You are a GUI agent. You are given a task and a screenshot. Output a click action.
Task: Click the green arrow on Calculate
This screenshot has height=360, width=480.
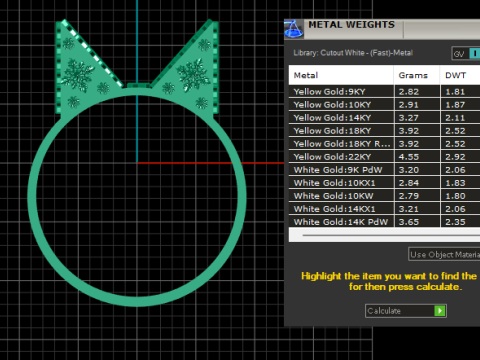tap(440, 311)
